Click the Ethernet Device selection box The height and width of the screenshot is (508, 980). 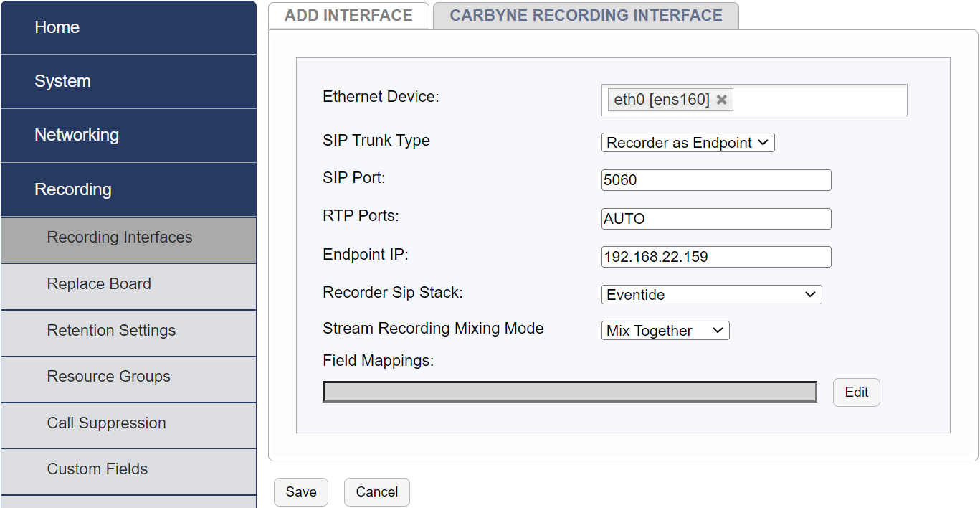click(x=817, y=100)
